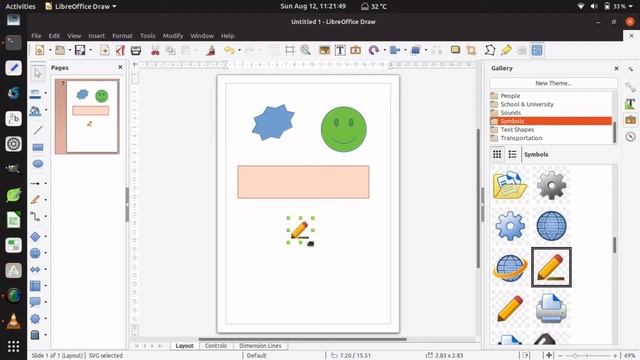Open the Modify menu
640x360 pixels.
[173, 36]
